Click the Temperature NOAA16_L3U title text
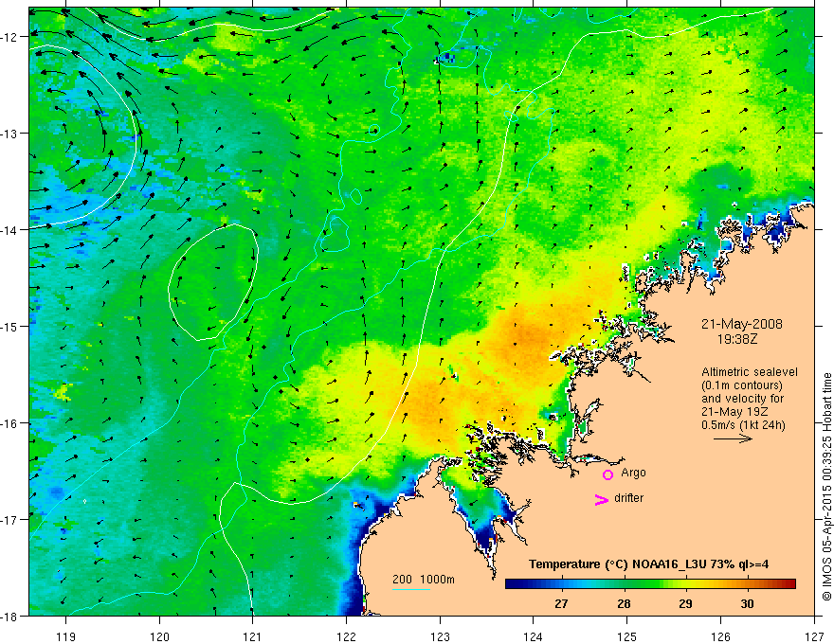Image resolution: width=834 pixels, height=644 pixels. pos(648,564)
